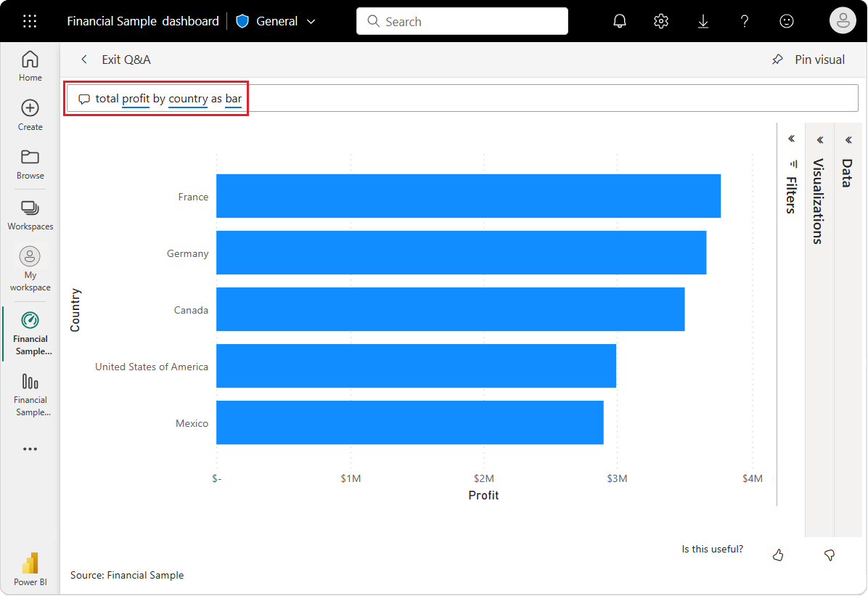This screenshot has height=596, width=868.
Task: Click the Mexico axis label
Action: pyautogui.click(x=192, y=423)
